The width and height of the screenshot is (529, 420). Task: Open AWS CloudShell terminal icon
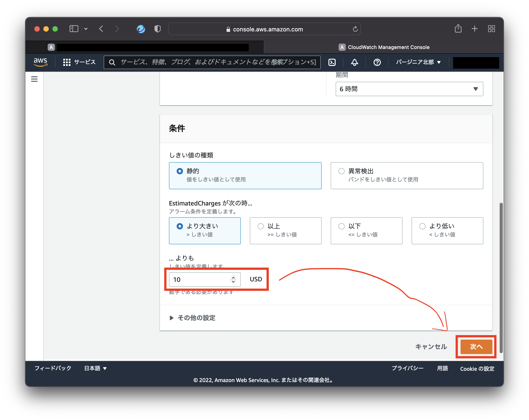click(x=332, y=62)
